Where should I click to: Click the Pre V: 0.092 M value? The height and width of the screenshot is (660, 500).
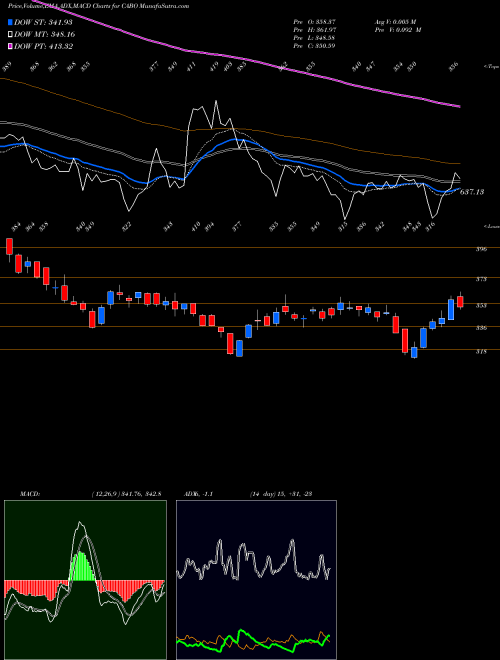(x=397, y=30)
